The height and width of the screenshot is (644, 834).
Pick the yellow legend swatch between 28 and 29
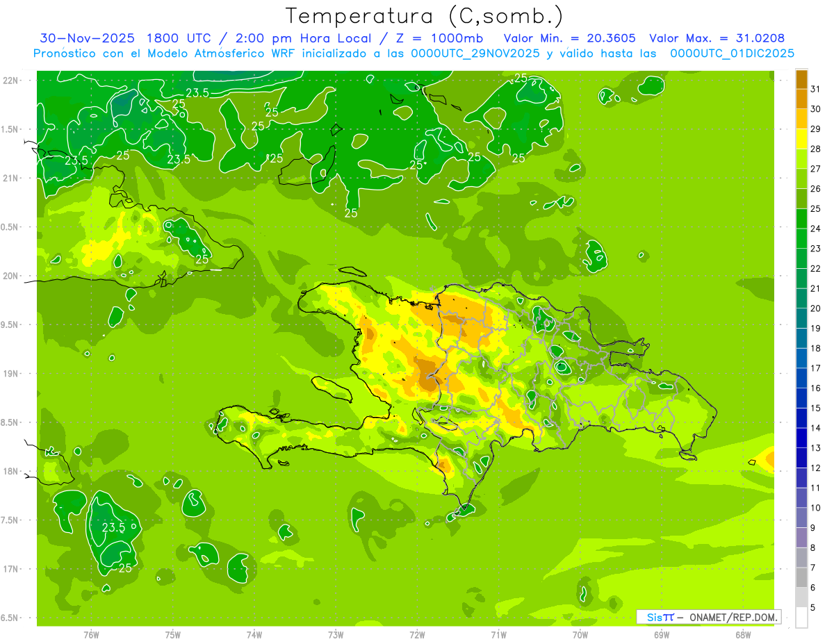click(x=801, y=139)
